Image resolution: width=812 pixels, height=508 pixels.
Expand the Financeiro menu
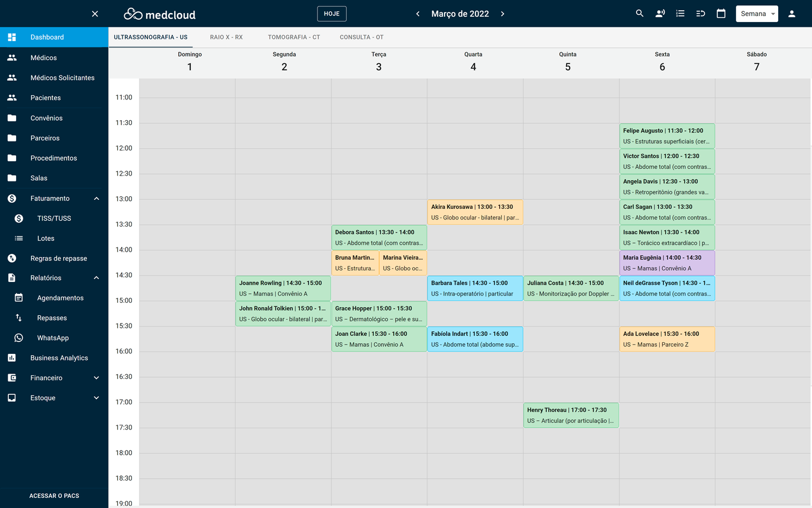96,378
